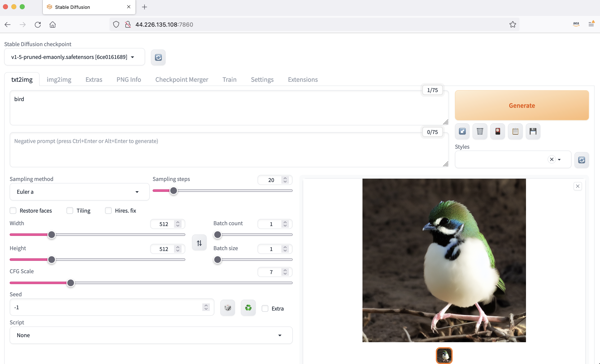Enable the Restore faces checkbox
The image size is (600, 364).
(13, 211)
